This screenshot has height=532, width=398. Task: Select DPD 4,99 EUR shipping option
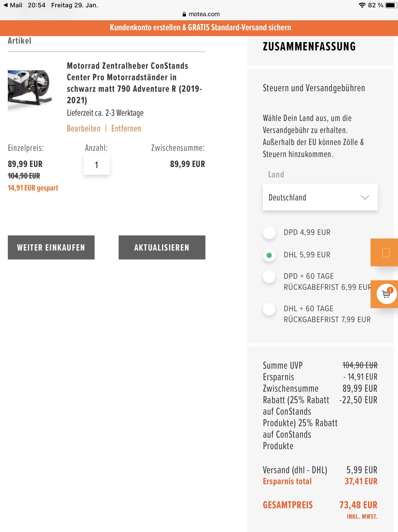point(269,232)
